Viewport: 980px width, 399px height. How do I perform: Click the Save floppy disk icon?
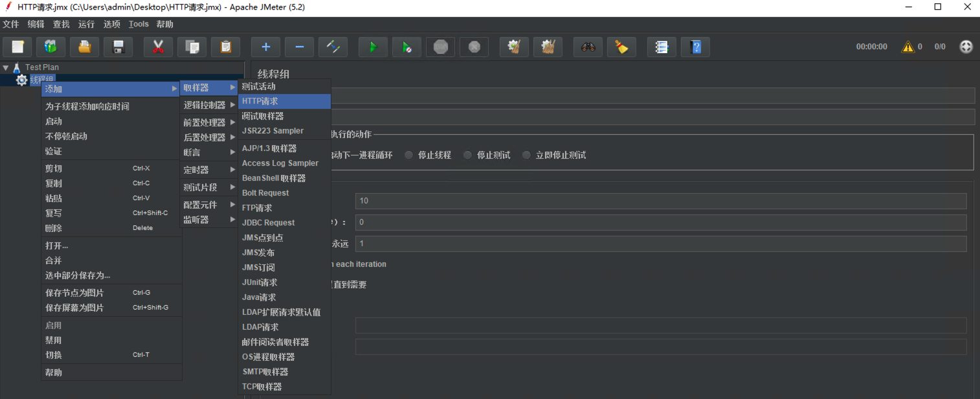[x=118, y=47]
